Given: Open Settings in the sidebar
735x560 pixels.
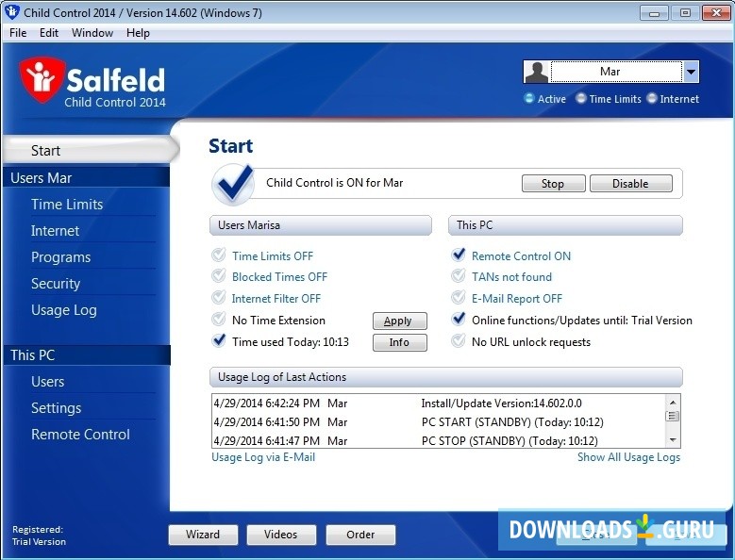Looking at the screenshot, I should 56,408.
